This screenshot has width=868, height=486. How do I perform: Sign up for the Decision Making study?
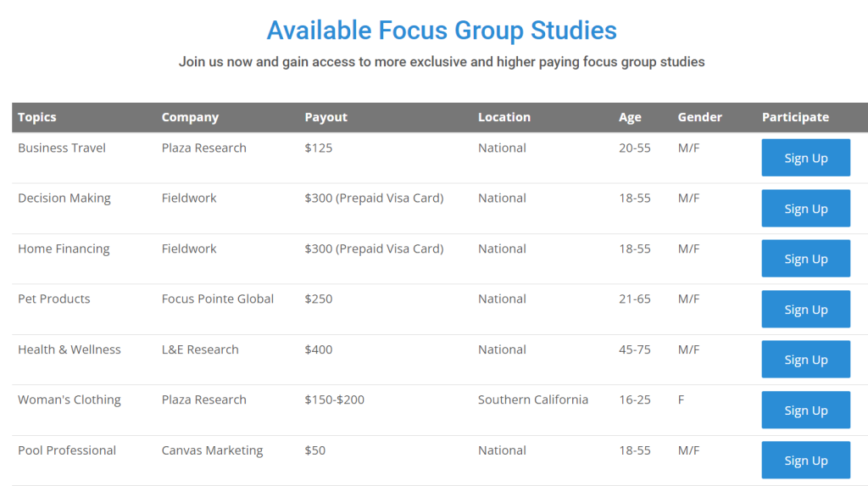(x=805, y=209)
